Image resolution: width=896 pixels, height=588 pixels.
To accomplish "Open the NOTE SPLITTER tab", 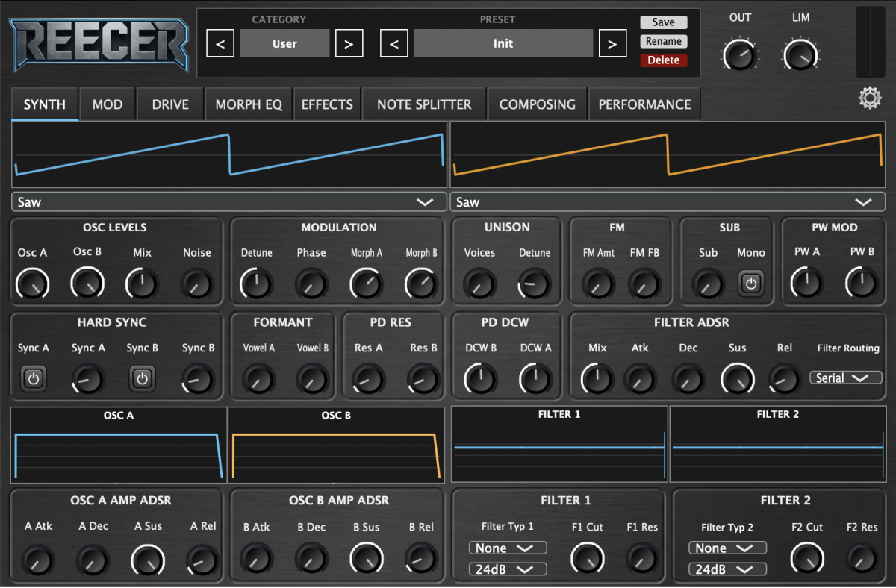I will (424, 104).
